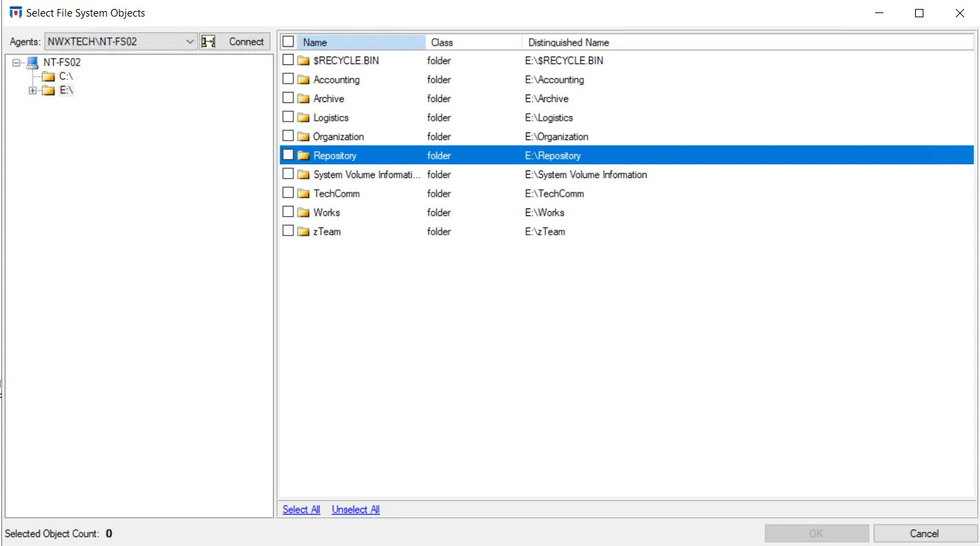Screen dimensions: 980x546
Task: Click the Cancel button
Action: [x=924, y=534]
